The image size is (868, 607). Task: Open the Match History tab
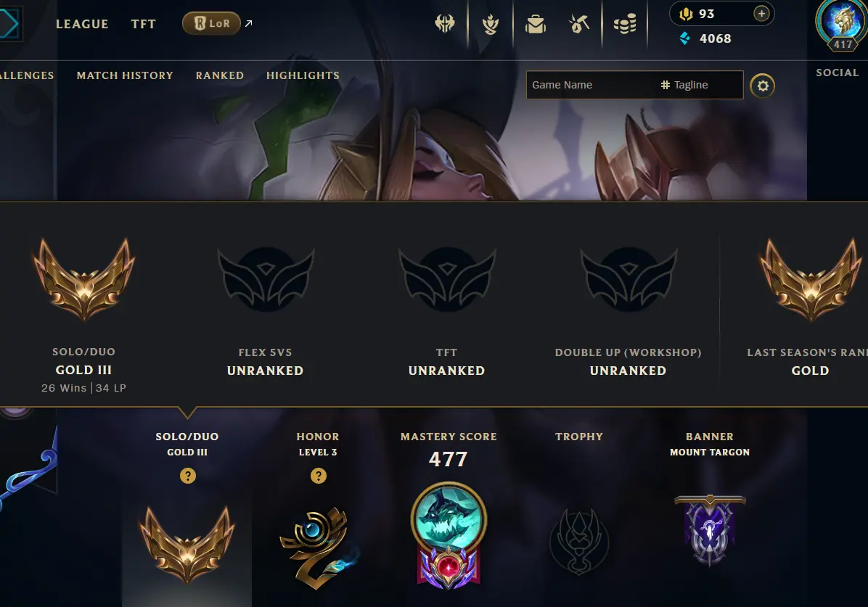click(125, 75)
